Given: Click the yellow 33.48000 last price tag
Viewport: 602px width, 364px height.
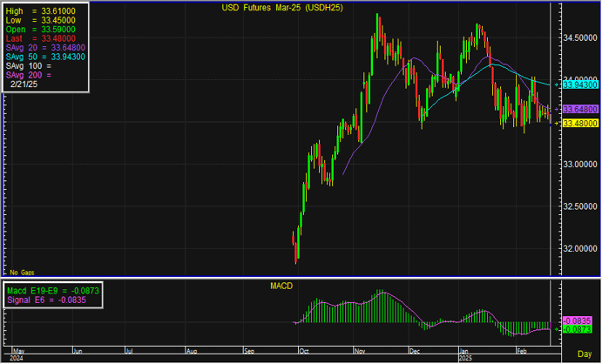Looking at the screenshot, I should pyautogui.click(x=579, y=123).
